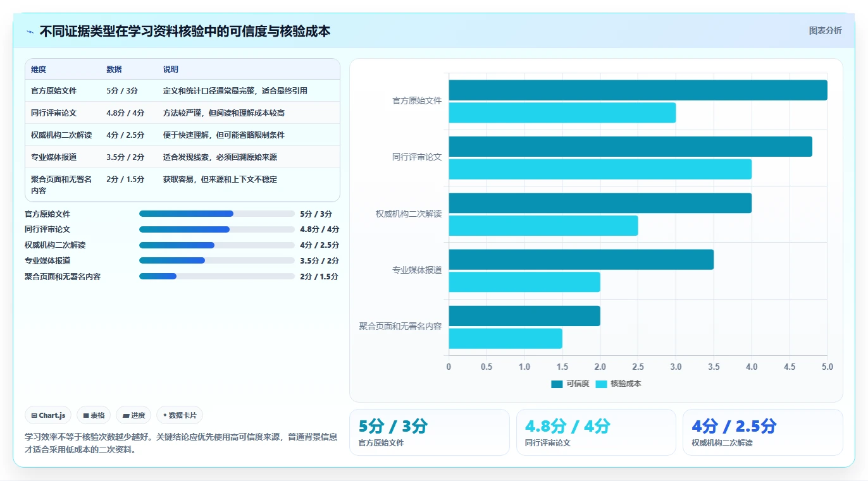Click progress value 4分 / 2.5分

[x=319, y=245]
